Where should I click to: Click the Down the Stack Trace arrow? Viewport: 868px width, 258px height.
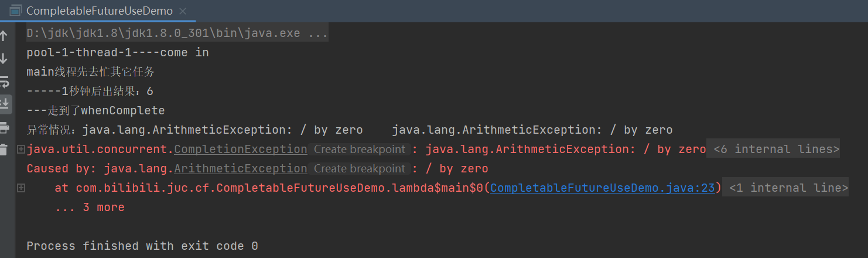pyautogui.click(x=4, y=59)
